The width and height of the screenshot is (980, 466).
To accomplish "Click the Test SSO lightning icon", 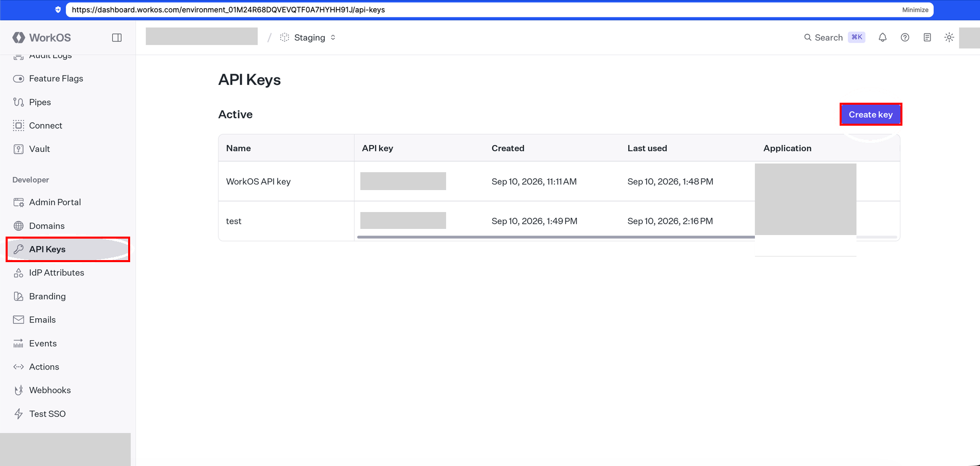I will (x=18, y=414).
